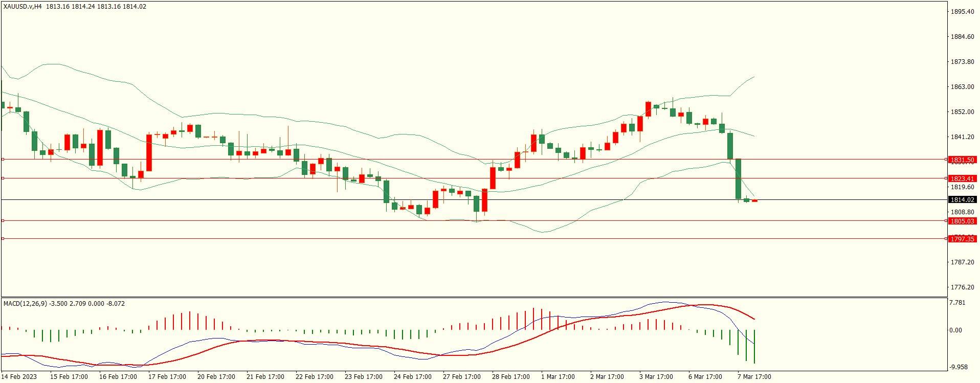980x383 pixels.
Task: Click left handle of 1805.03 horizontal line
Action: click(x=3, y=221)
